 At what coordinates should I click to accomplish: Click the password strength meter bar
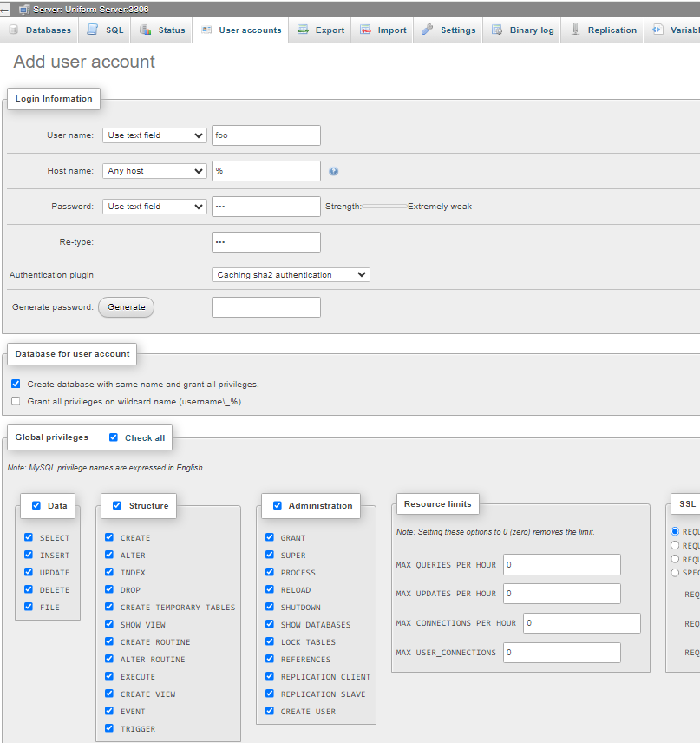point(384,207)
